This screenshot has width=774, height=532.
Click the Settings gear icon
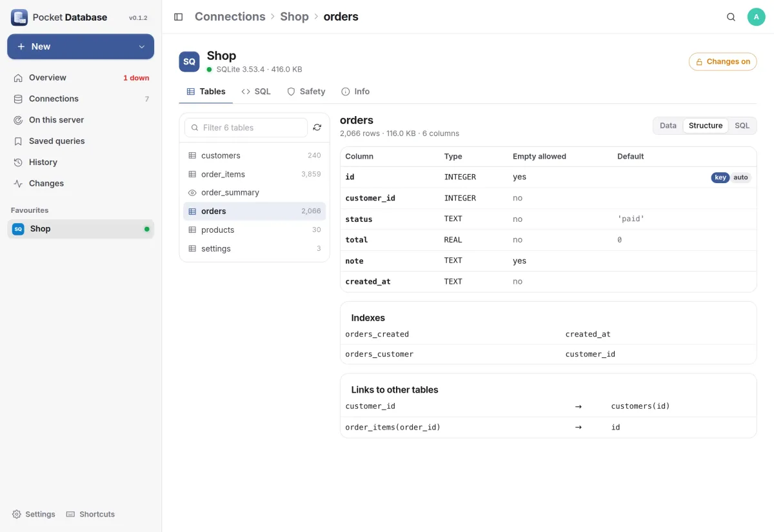[17, 514]
